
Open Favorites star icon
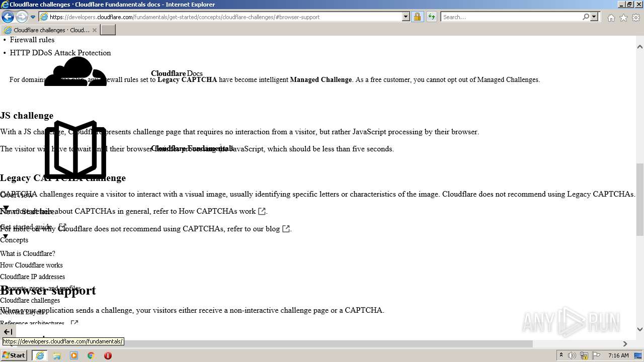click(x=623, y=18)
